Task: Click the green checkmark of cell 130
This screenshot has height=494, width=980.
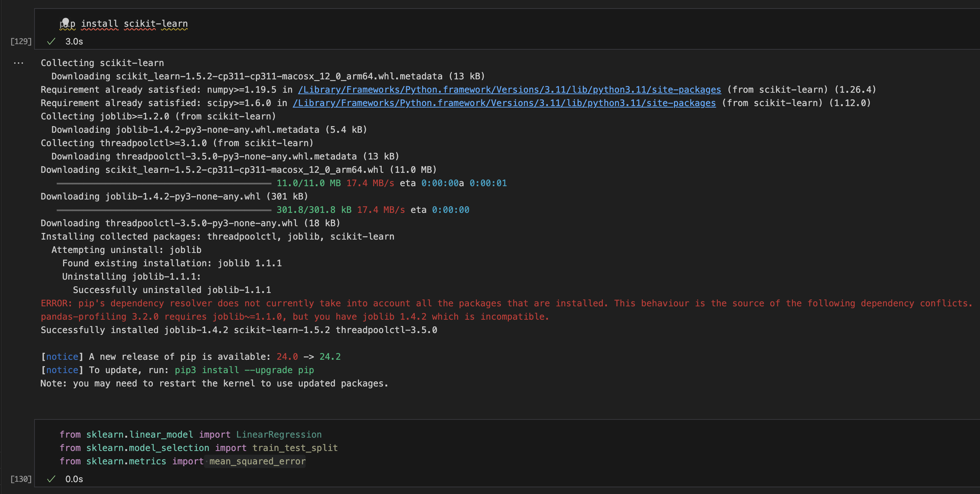Action: tap(51, 479)
